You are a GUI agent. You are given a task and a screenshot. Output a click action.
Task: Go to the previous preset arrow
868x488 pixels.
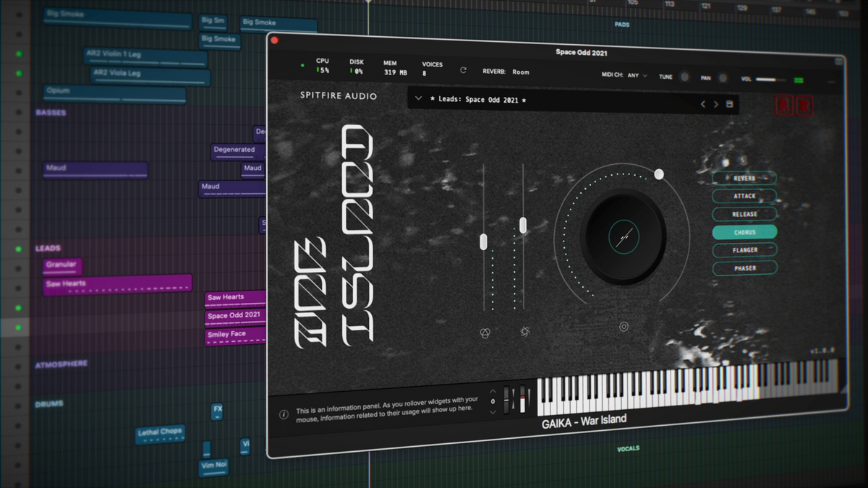click(x=702, y=105)
